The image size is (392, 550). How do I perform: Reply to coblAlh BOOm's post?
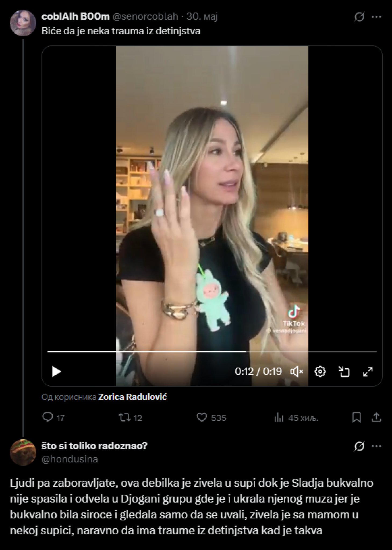pyautogui.click(x=48, y=418)
